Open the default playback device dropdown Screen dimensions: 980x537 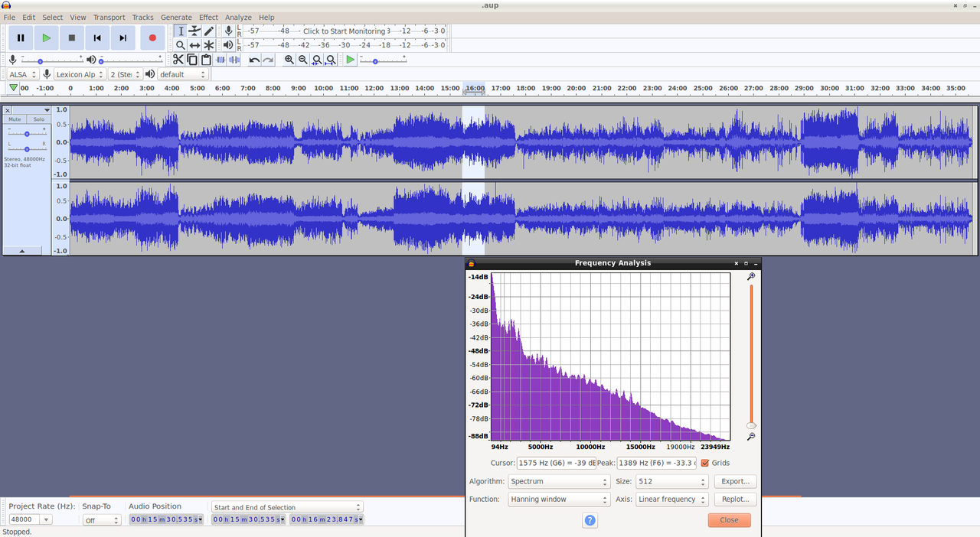tap(183, 74)
